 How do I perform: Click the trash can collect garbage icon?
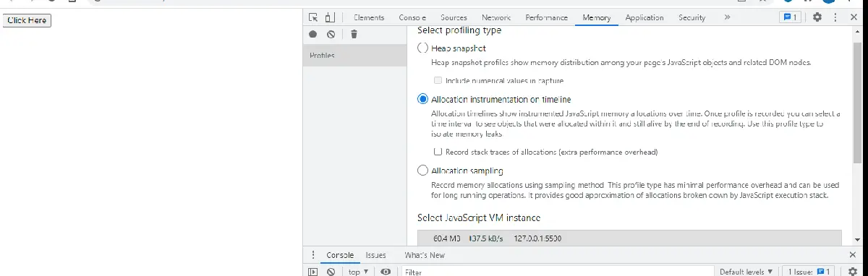pos(354,34)
